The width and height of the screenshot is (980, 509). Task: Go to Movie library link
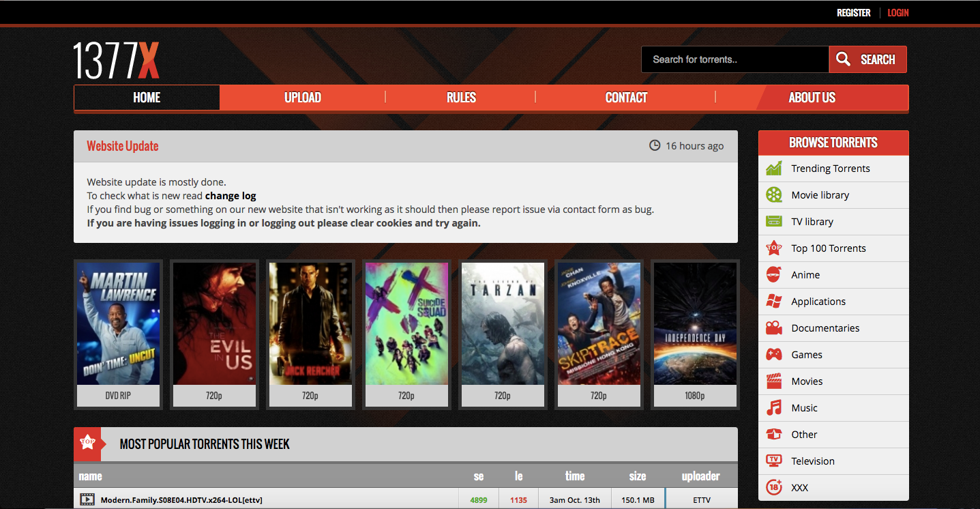tap(820, 195)
